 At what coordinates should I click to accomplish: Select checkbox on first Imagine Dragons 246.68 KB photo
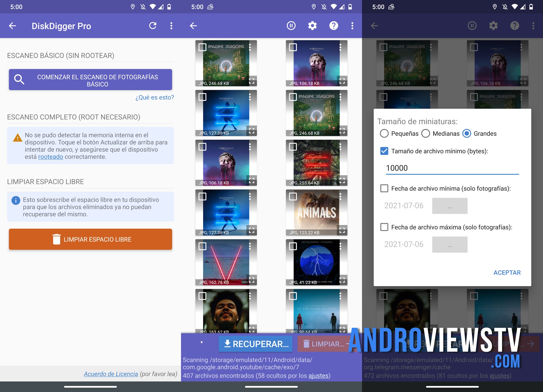click(203, 47)
